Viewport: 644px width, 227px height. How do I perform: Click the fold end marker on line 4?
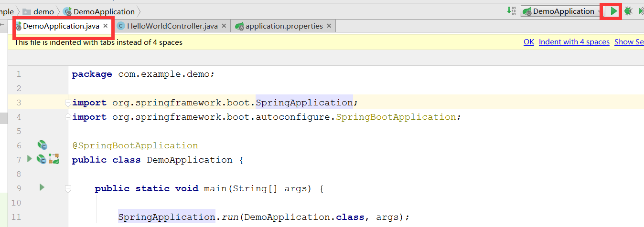pyautogui.click(x=68, y=116)
